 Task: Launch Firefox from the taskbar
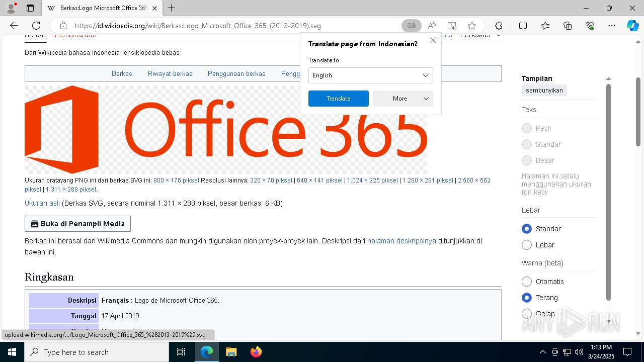tap(256, 352)
